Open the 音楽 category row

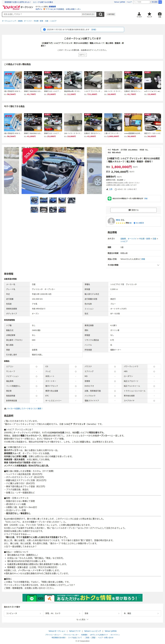tap(102, 613)
